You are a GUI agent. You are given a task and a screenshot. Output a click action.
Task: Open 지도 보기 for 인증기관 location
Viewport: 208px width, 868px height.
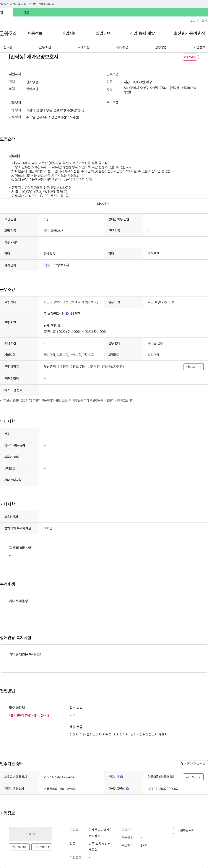point(193,777)
